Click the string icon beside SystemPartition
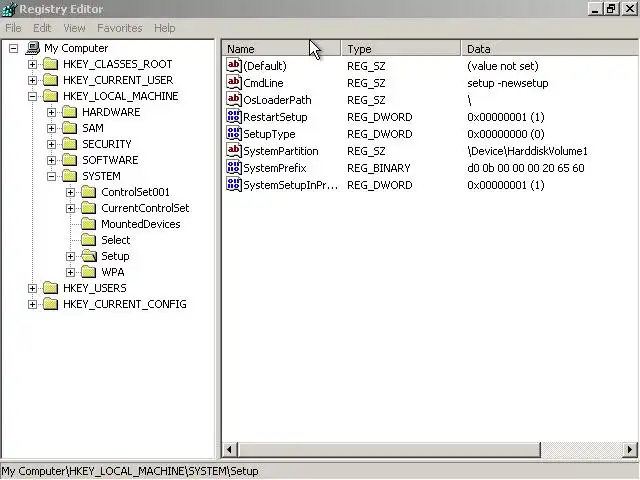This screenshot has width=640, height=480. tap(234, 151)
